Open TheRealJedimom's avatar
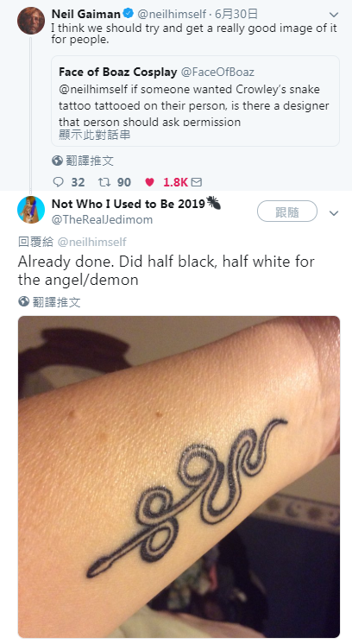 pyautogui.click(x=31, y=210)
